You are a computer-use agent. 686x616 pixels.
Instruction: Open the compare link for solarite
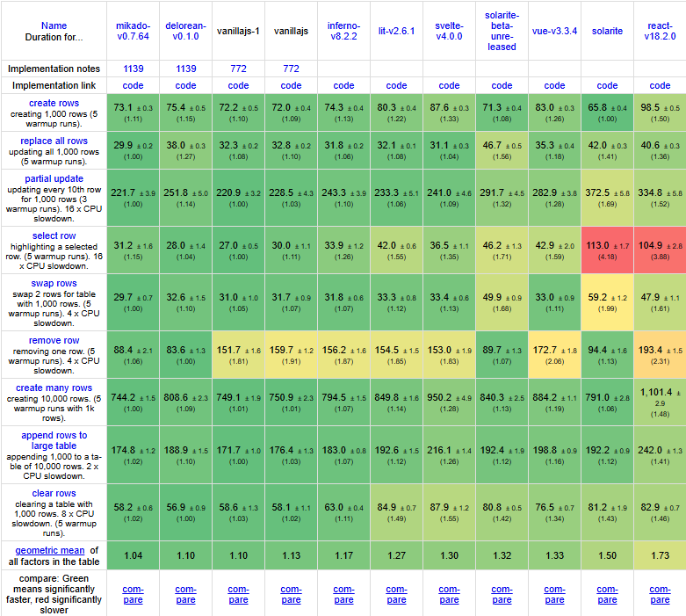coord(607,595)
